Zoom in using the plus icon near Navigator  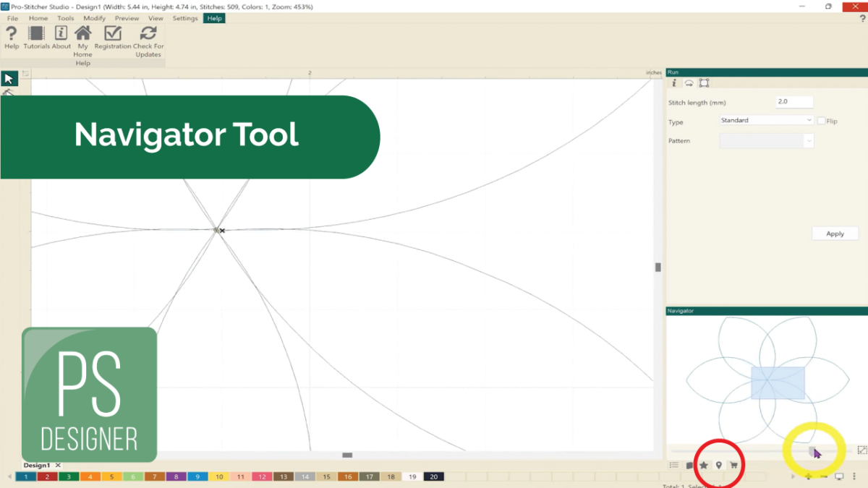point(809,476)
